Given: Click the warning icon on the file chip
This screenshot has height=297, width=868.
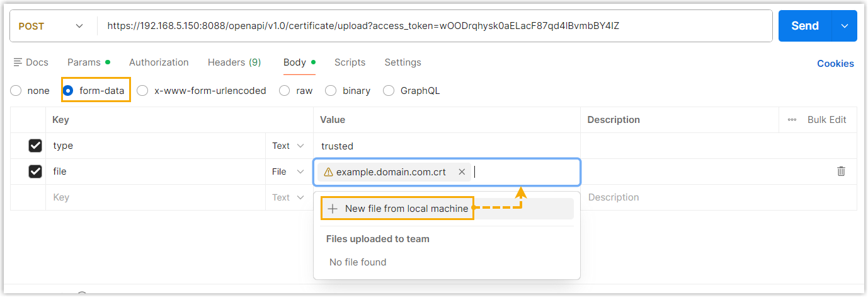Looking at the screenshot, I should (x=328, y=172).
